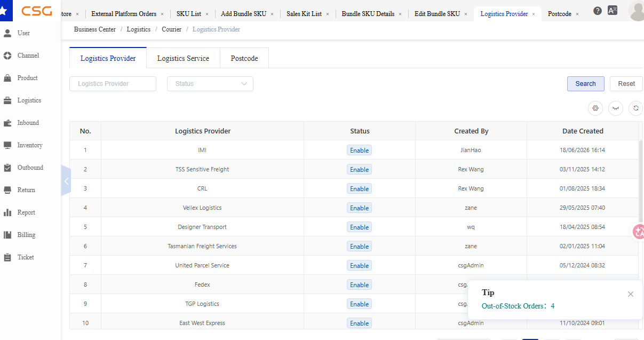This screenshot has width=644, height=340.
Task: Refresh the table with the reload icon
Action: [635, 108]
